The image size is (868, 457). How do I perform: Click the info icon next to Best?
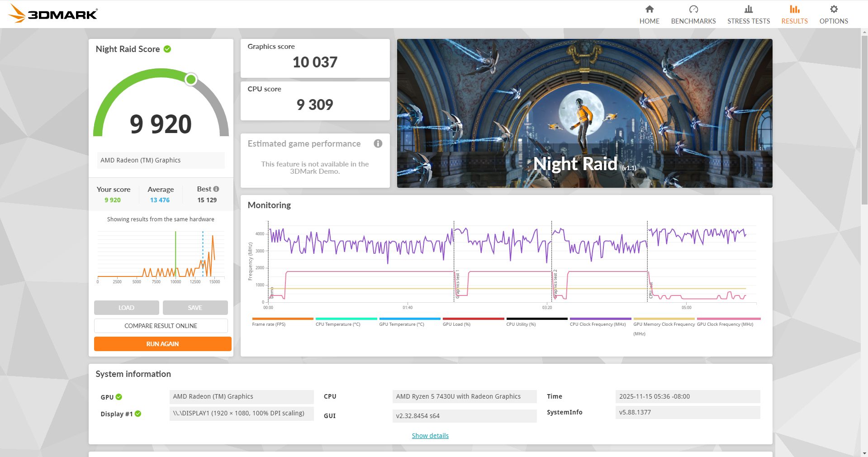pos(216,189)
